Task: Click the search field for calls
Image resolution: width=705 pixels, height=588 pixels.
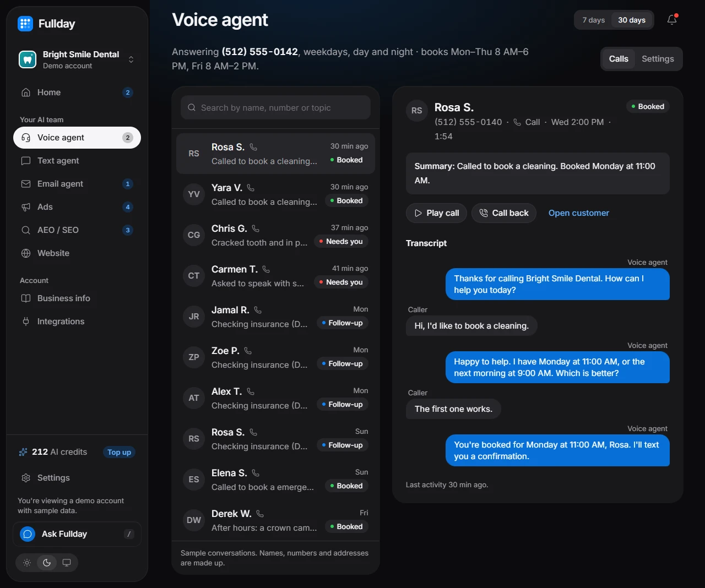Action: point(275,107)
